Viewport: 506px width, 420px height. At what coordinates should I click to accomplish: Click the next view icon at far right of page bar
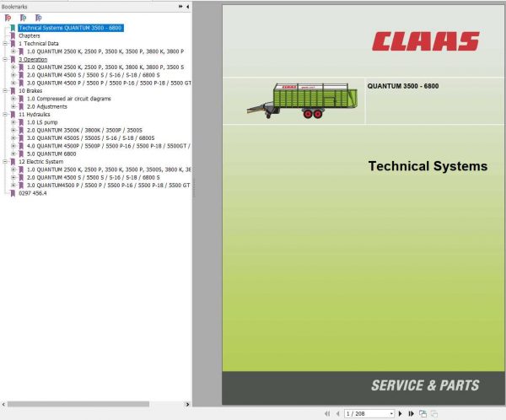[434, 413]
